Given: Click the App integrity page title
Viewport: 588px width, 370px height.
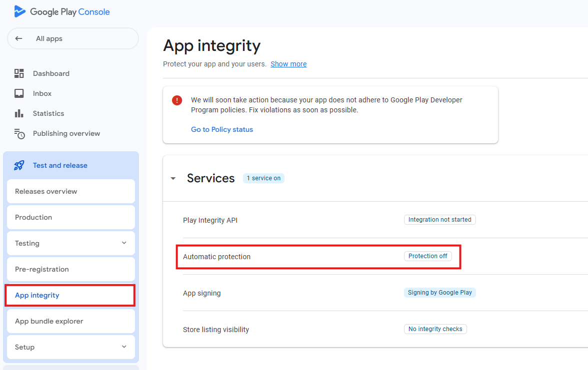Looking at the screenshot, I should [x=212, y=46].
